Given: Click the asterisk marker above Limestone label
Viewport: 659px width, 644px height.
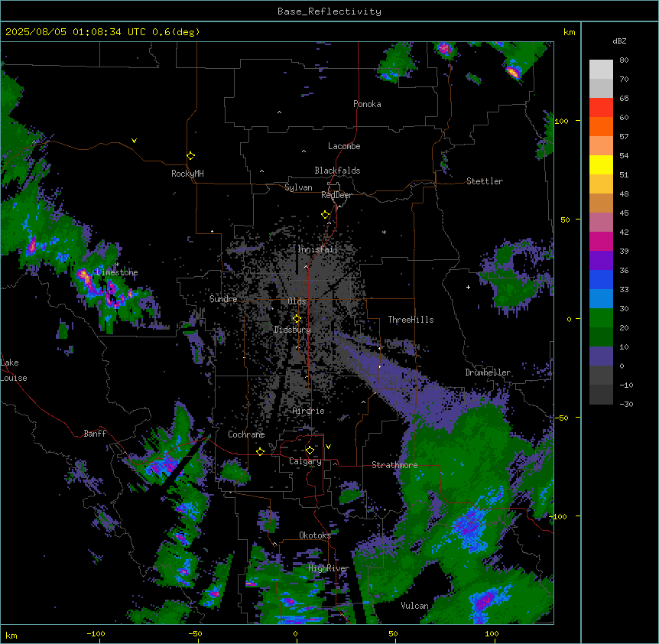Looking at the screenshot, I should [x=118, y=265].
